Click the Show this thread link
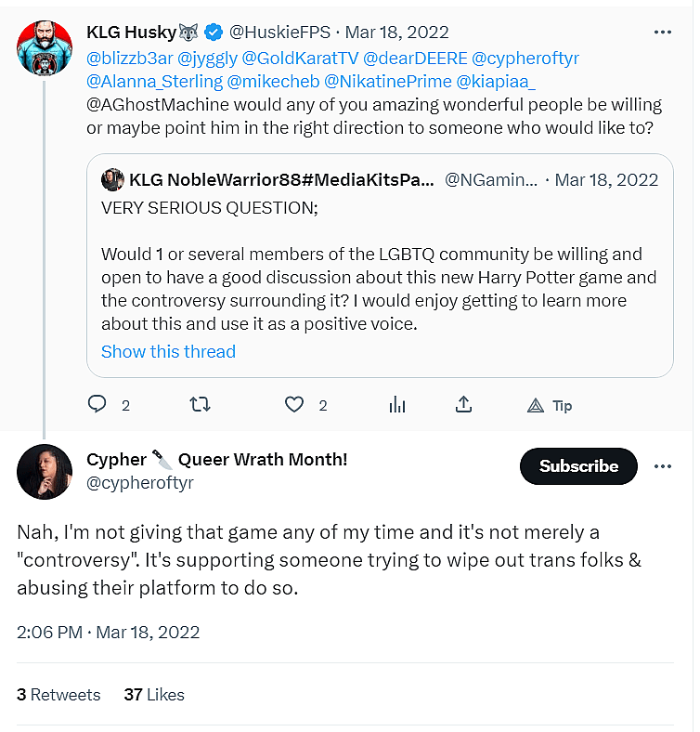Screen dimensions: 700x732 pos(168,351)
